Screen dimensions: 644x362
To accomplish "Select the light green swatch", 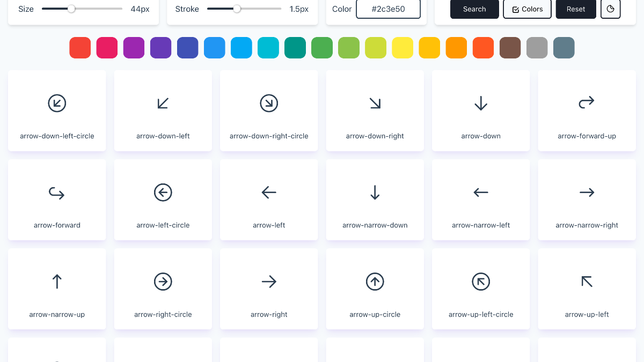I will click(349, 48).
